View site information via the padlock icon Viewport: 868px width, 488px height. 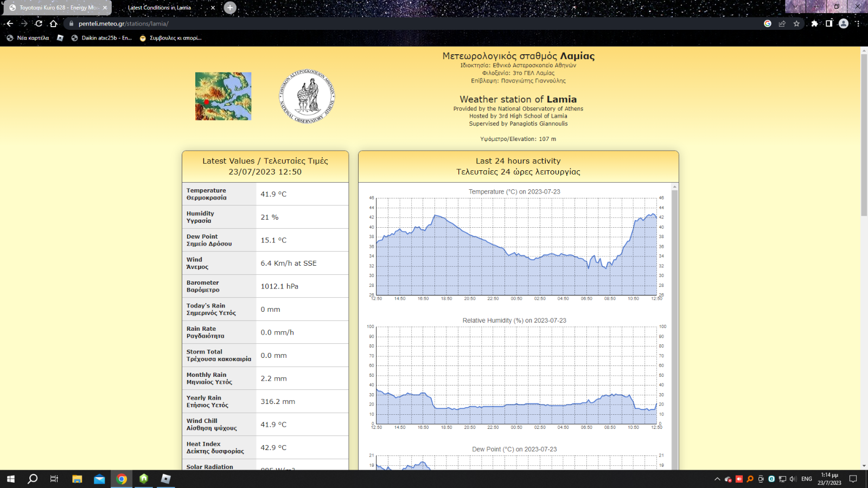pyautogui.click(x=71, y=23)
